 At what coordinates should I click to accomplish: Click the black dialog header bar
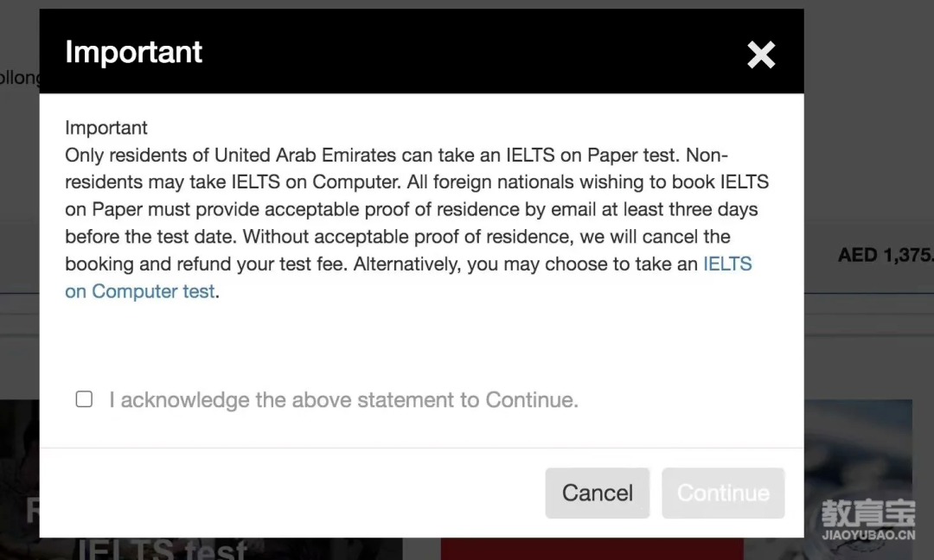coord(422,51)
